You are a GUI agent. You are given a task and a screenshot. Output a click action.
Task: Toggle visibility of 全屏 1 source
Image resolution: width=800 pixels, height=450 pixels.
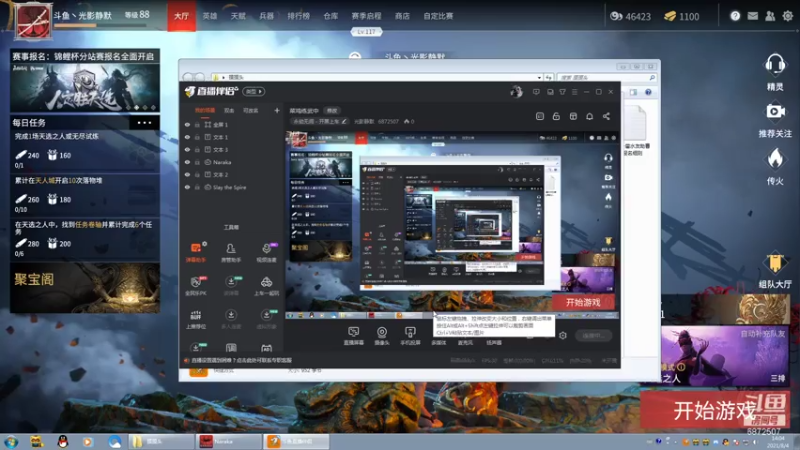(x=187, y=124)
